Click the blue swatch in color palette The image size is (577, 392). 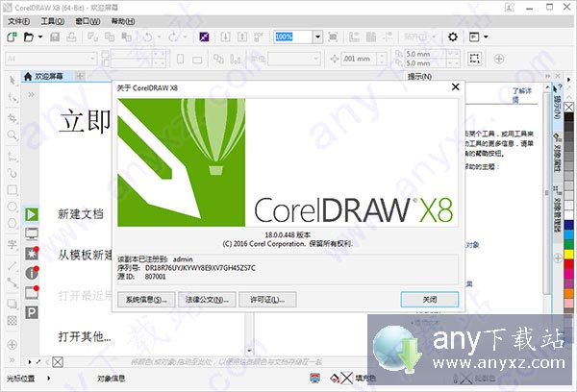coord(569,225)
